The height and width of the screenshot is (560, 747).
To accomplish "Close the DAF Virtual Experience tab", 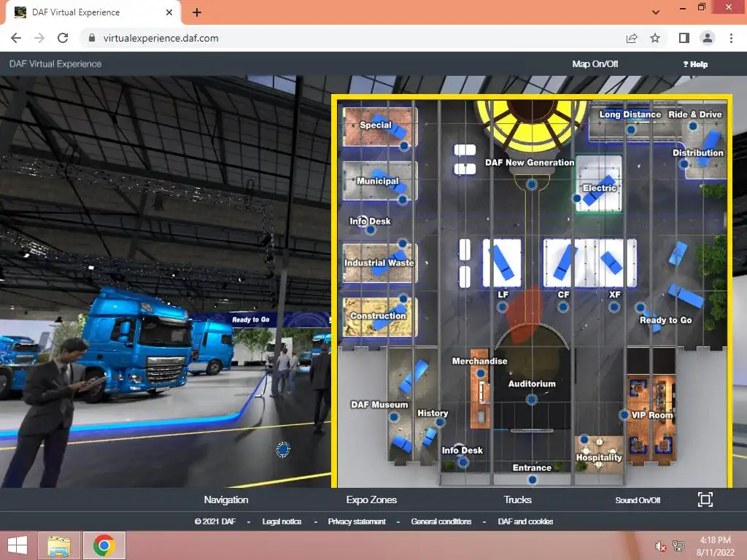I will click(169, 12).
